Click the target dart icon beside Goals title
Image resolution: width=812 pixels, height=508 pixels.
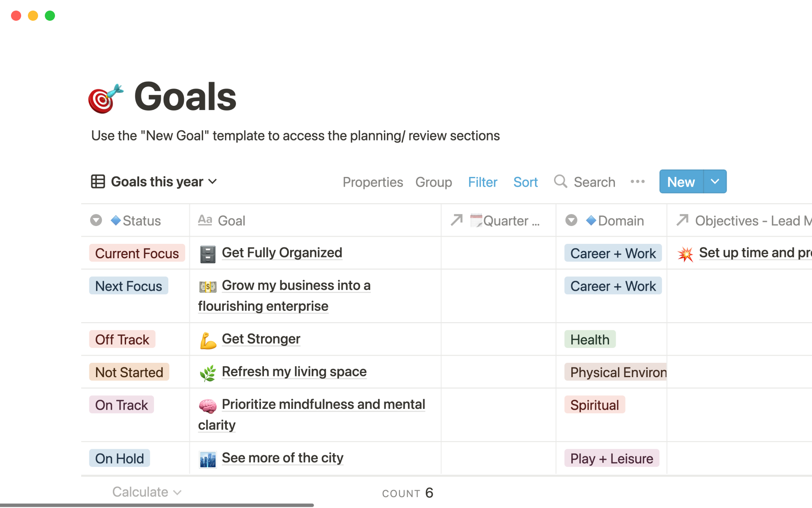point(105,98)
